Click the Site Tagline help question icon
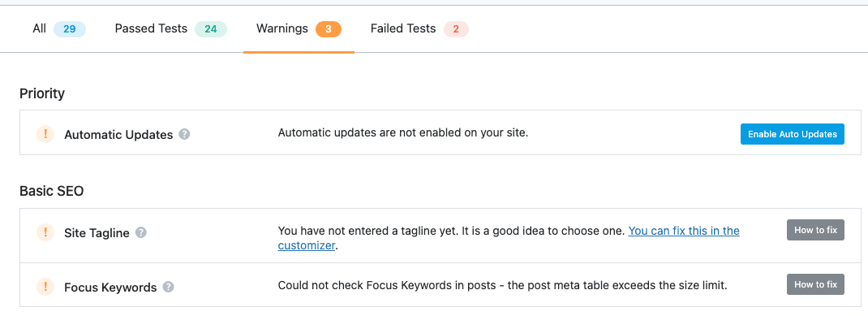This screenshot has width=868, height=316. tap(141, 232)
